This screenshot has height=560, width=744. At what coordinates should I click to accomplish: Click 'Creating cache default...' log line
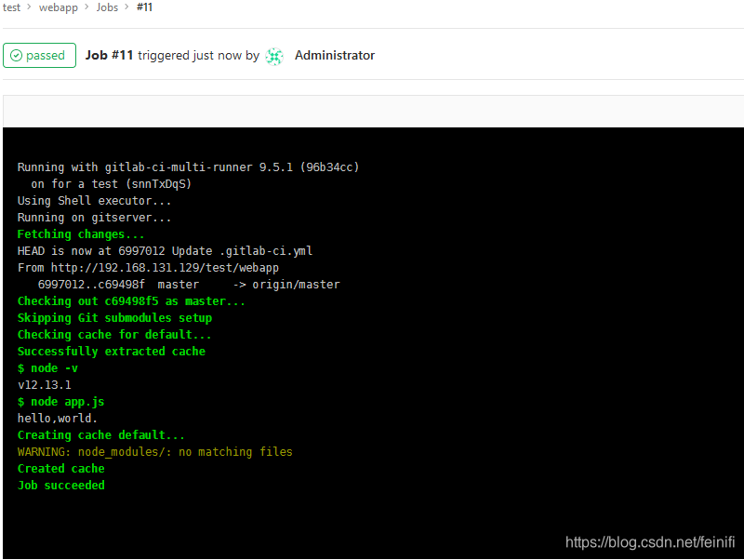(x=101, y=435)
